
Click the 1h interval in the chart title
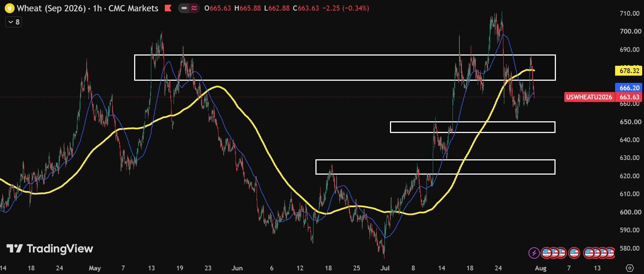[97, 8]
